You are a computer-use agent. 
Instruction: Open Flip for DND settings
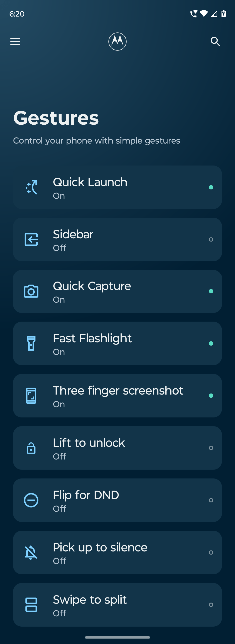coord(117,500)
